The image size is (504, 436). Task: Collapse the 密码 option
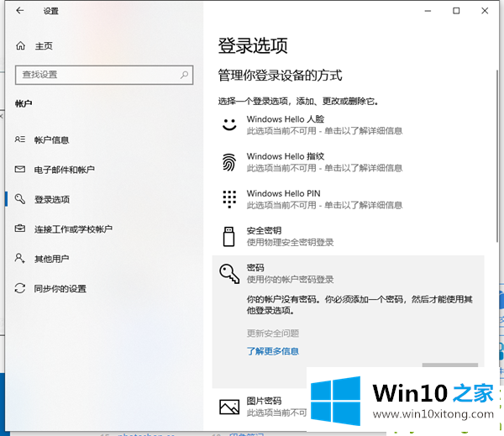click(x=348, y=273)
